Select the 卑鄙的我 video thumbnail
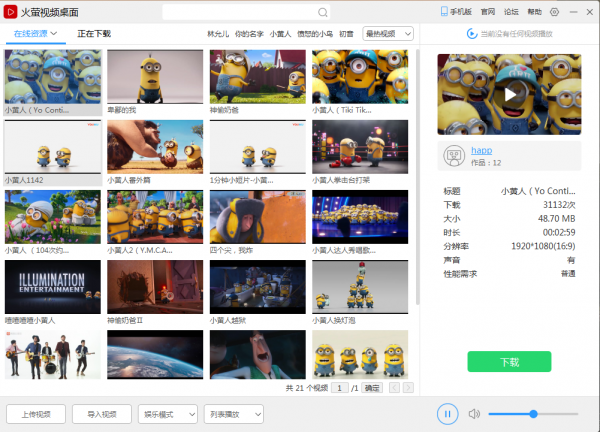The height and width of the screenshot is (432, 600). point(155,77)
